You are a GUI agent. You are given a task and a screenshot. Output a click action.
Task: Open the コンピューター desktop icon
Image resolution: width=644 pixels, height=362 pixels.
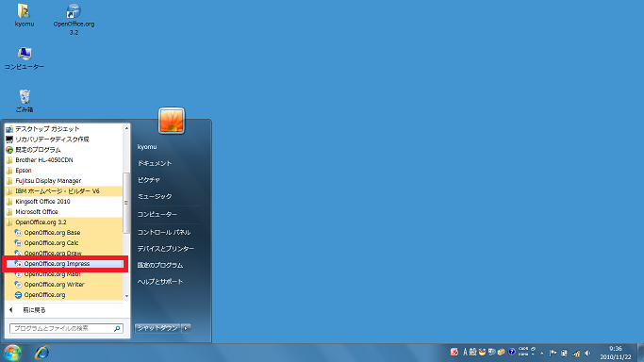pos(25,58)
